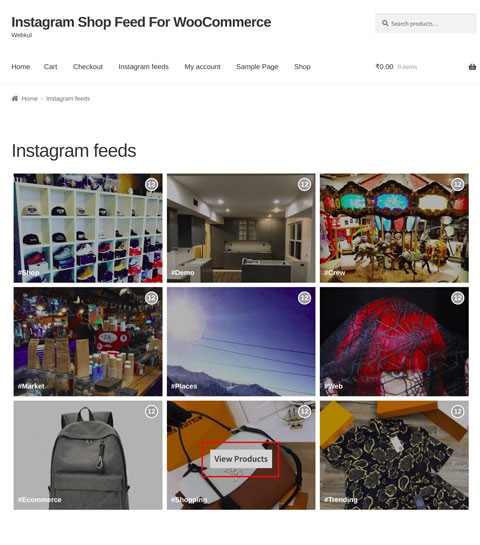Viewport: 480px width, 545px height.
Task: Click the search magnifier icon
Action: coord(385,23)
